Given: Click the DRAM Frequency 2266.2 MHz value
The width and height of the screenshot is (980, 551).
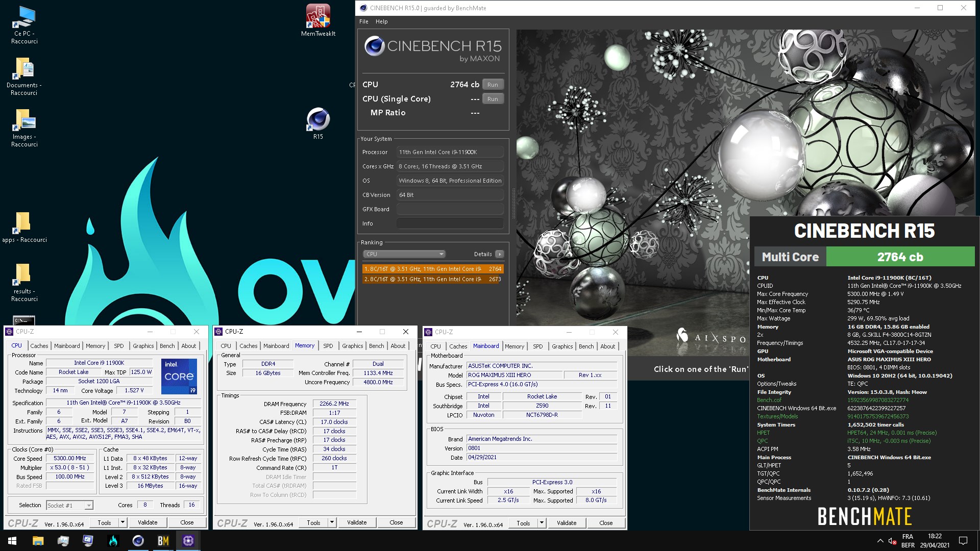Looking at the screenshot, I should tap(334, 404).
